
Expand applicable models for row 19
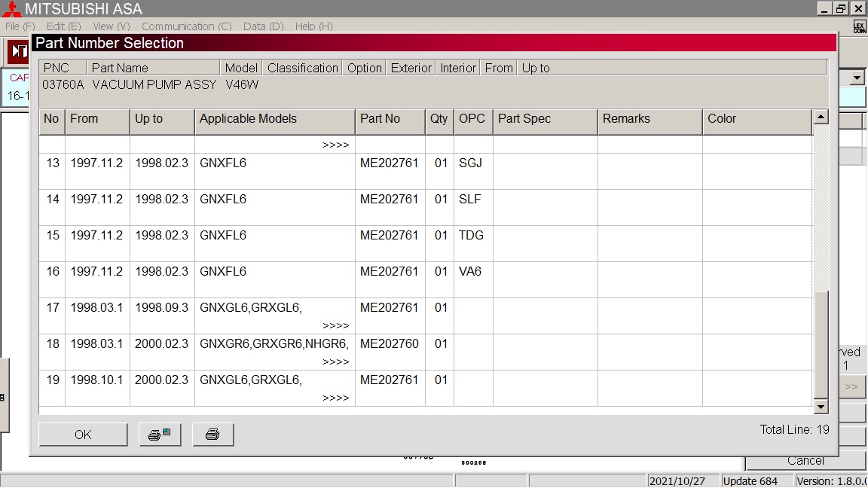click(335, 398)
